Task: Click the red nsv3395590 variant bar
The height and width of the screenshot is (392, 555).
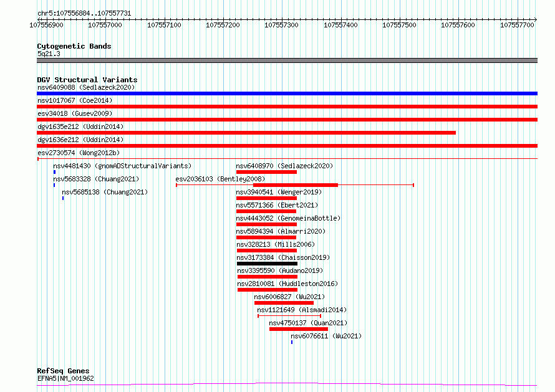Action: 268,277
